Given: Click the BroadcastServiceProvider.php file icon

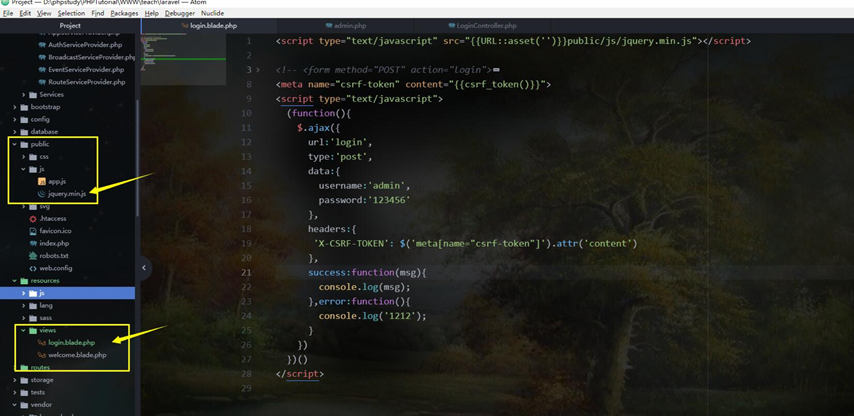Looking at the screenshot, I should click(42, 57).
